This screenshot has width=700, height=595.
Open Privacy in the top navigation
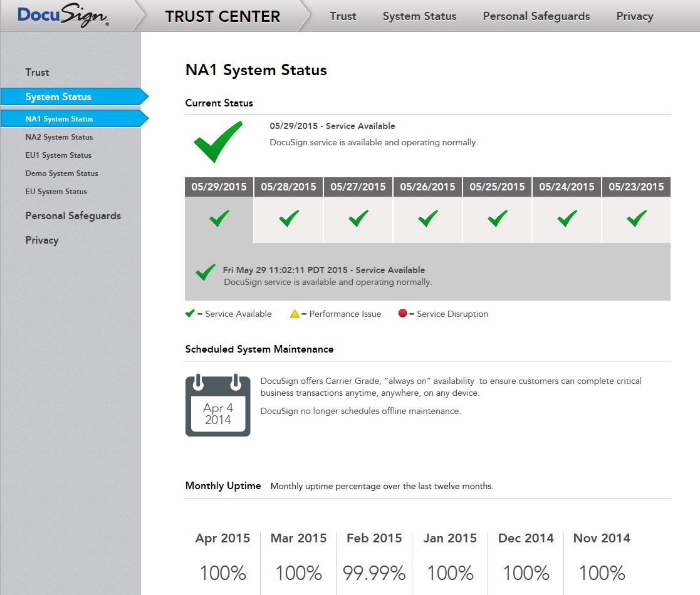click(x=635, y=16)
